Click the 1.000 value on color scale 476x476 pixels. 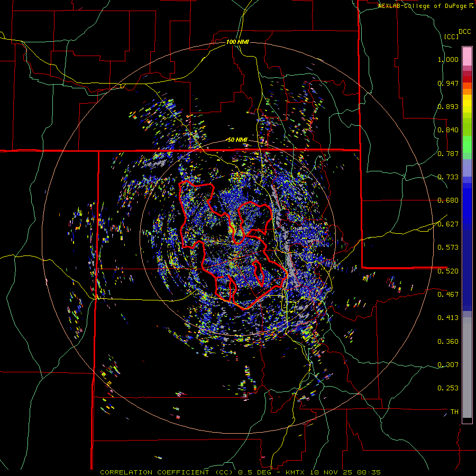(x=448, y=59)
